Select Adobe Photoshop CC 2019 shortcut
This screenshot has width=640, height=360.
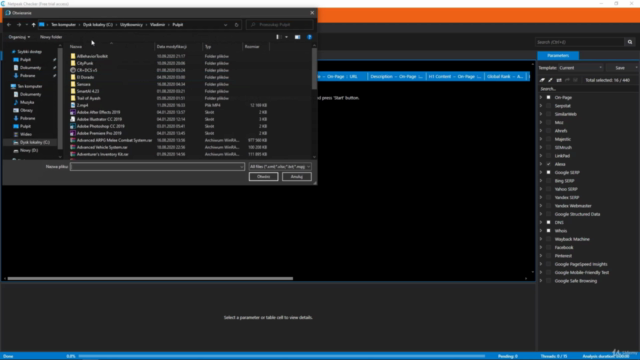100,126
